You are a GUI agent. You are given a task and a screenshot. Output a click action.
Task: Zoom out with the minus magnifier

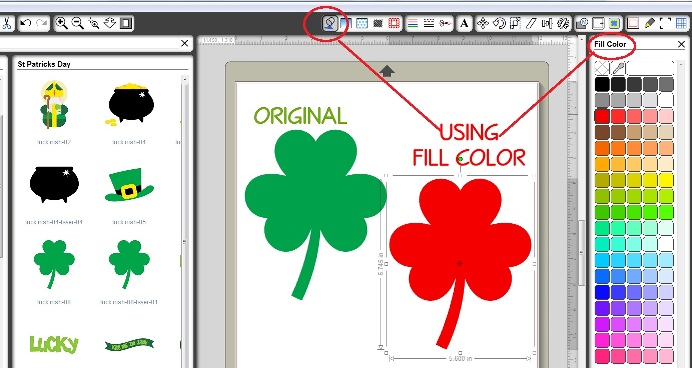pyautogui.click(x=77, y=23)
